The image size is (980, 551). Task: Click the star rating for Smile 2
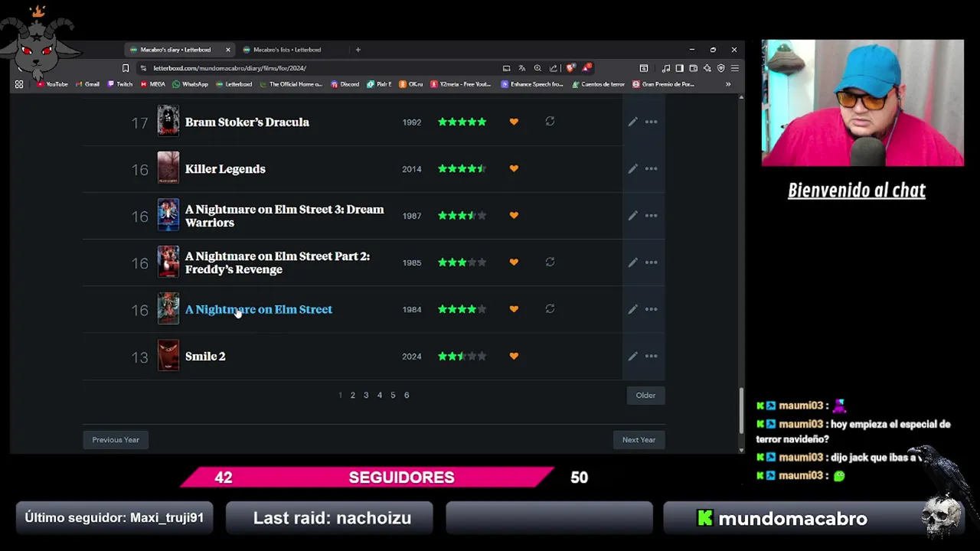point(462,356)
